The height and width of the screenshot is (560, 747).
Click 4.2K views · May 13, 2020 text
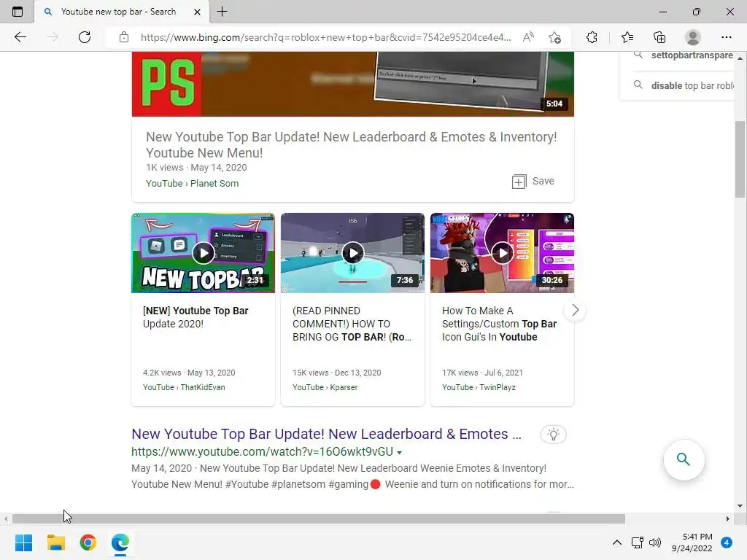point(189,373)
